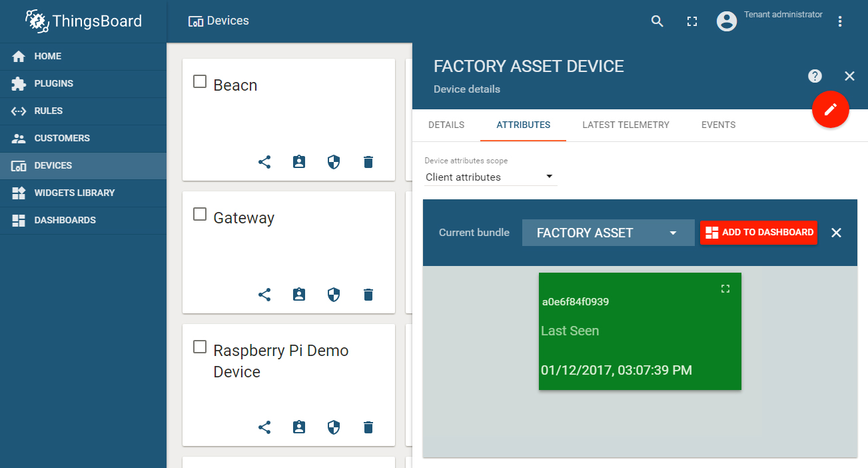Open Devices in sidebar

(x=83, y=166)
